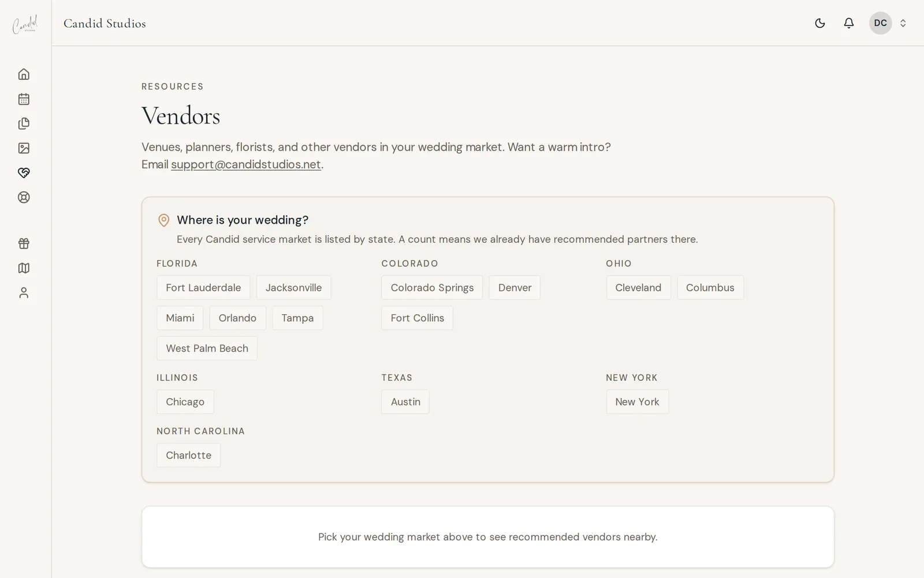The height and width of the screenshot is (578, 924).
Task: Email support@candidstudios.net link
Action: (246, 164)
